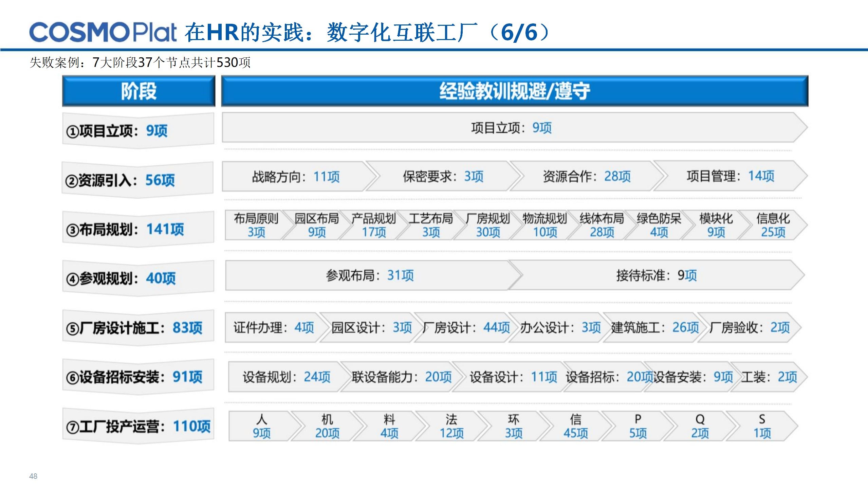Click the 厂房设计 44项 chevron
This screenshot has height=489, width=868.
[466, 328]
